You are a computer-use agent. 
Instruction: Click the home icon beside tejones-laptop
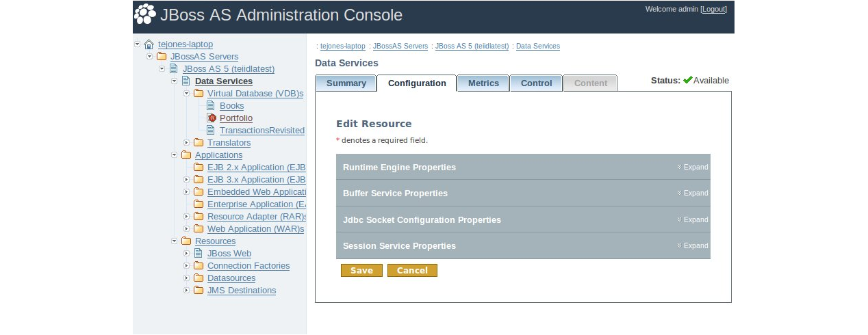[149, 44]
